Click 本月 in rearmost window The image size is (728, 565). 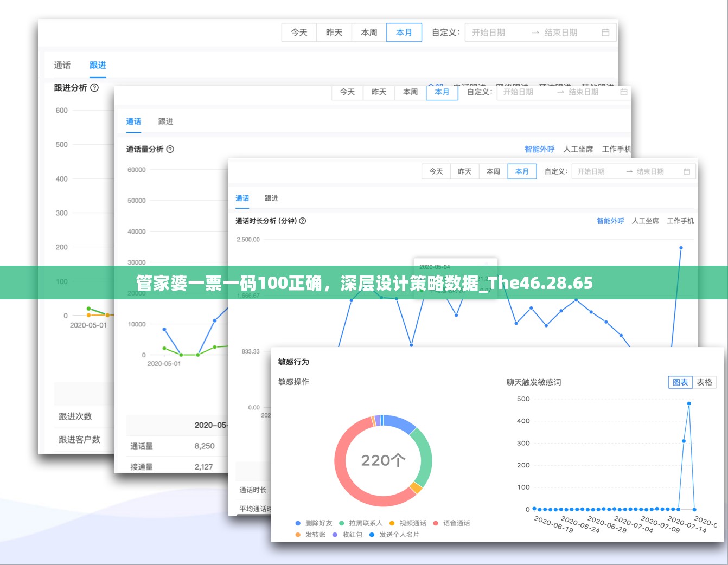click(404, 33)
